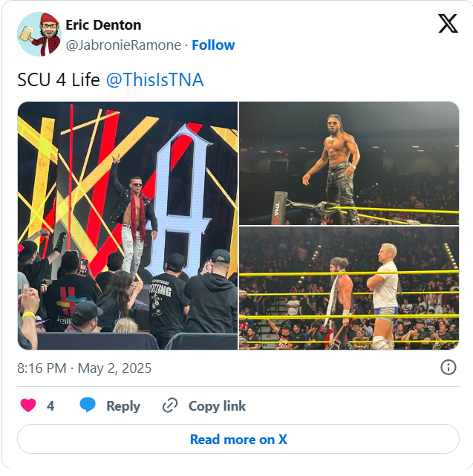Click the Eric Denton display name

click(103, 25)
